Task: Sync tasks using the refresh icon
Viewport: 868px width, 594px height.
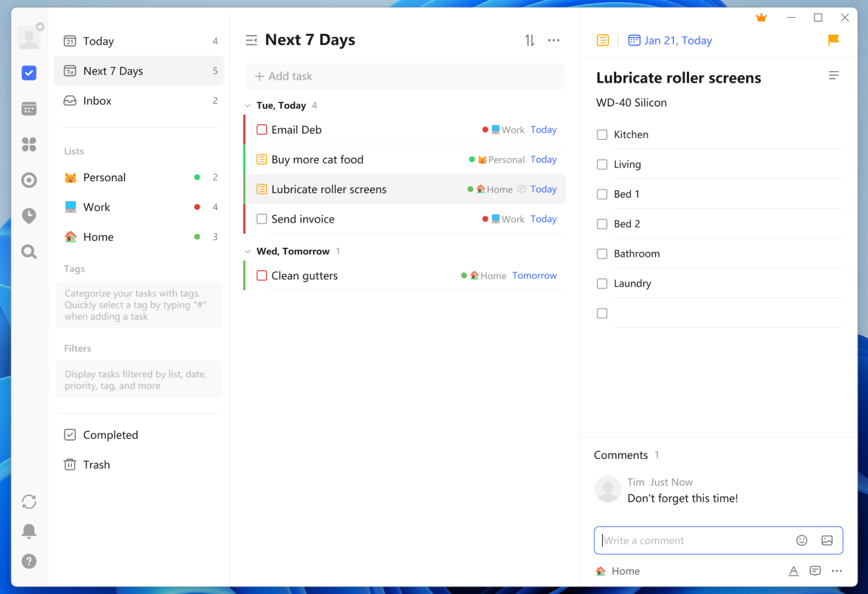Action: tap(29, 502)
